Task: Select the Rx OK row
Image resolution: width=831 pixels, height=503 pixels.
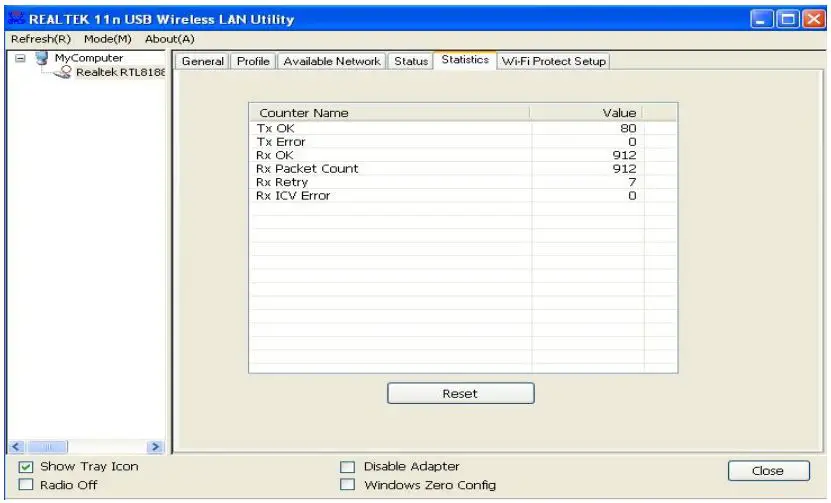Action: click(x=463, y=155)
